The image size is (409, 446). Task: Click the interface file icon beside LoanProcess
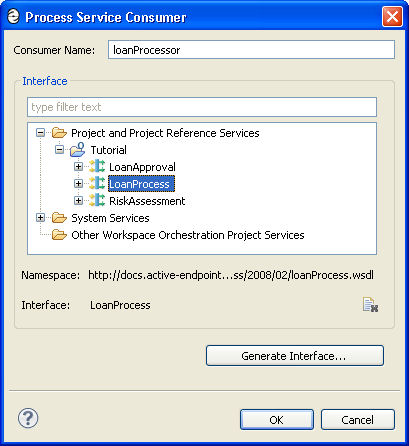click(370, 305)
